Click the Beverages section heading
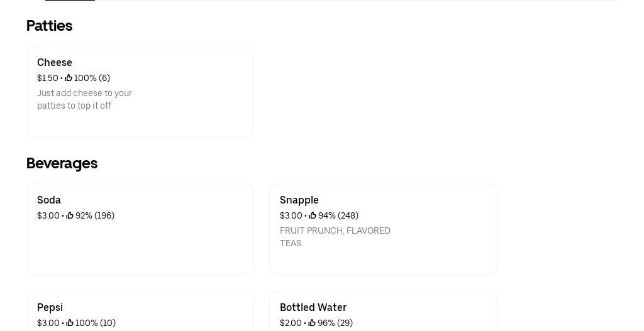This screenshot has height=331, width=644. coord(62,163)
